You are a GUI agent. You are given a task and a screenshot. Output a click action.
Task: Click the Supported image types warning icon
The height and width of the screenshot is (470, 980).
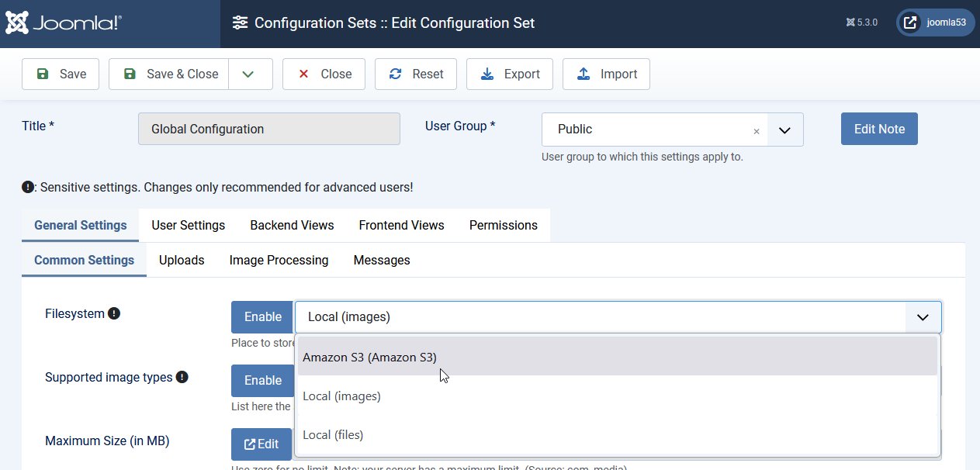pos(182,377)
